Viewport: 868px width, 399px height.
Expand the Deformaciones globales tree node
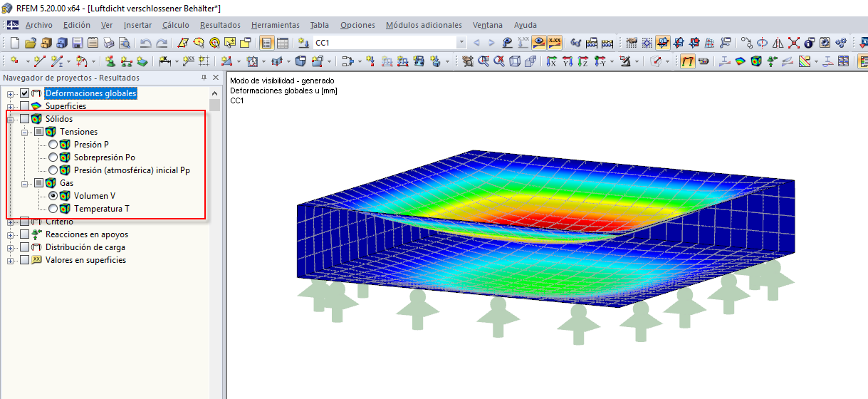point(11,93)
